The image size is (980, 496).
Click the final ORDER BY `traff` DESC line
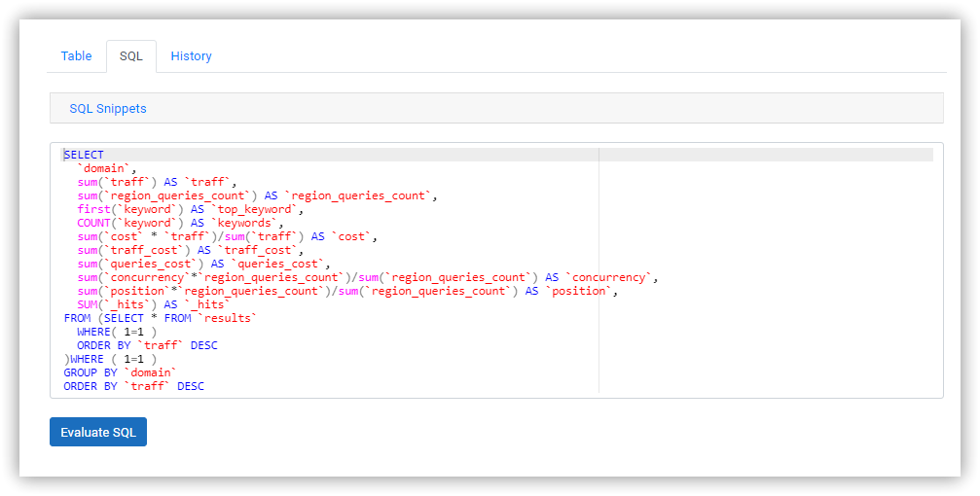point(133,387)
